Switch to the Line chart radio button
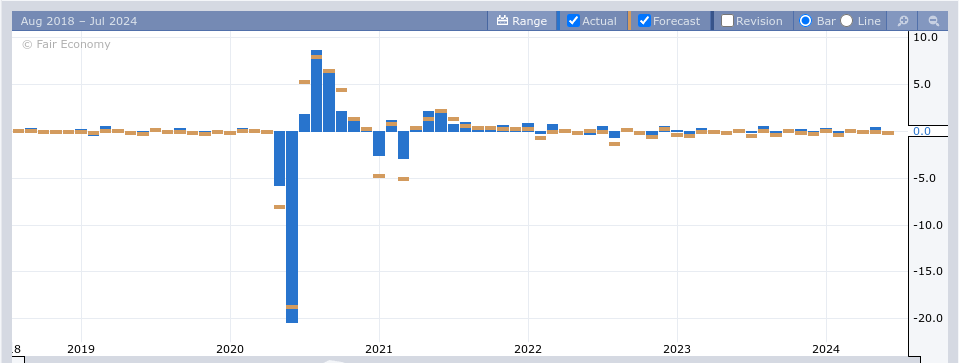This screenshot has height=363, width=959. tap(846, 21)
